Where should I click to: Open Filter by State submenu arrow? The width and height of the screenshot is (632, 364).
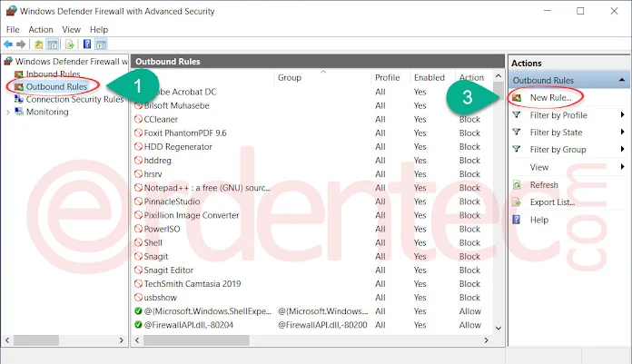point(622,132)
